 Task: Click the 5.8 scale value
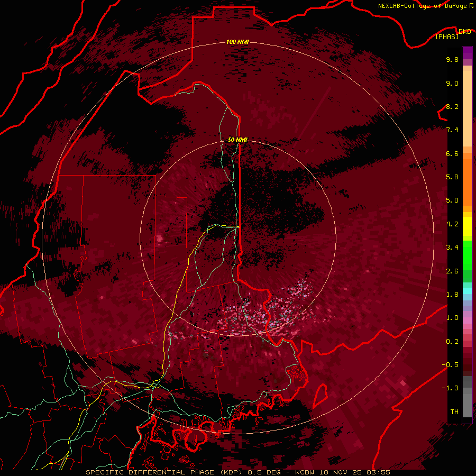coord(452,177)
